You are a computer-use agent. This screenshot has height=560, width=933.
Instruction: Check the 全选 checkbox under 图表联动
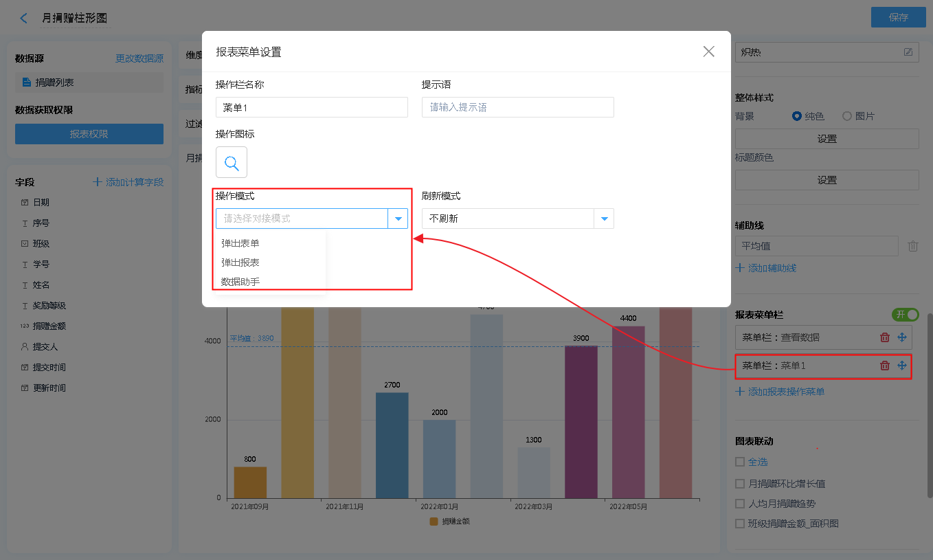click(740, 462)
